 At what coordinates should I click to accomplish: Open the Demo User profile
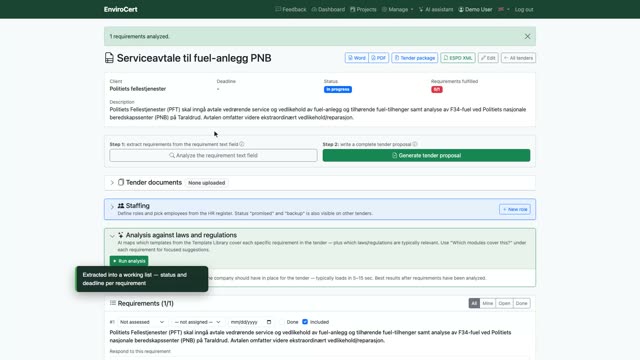pos(475,9)
